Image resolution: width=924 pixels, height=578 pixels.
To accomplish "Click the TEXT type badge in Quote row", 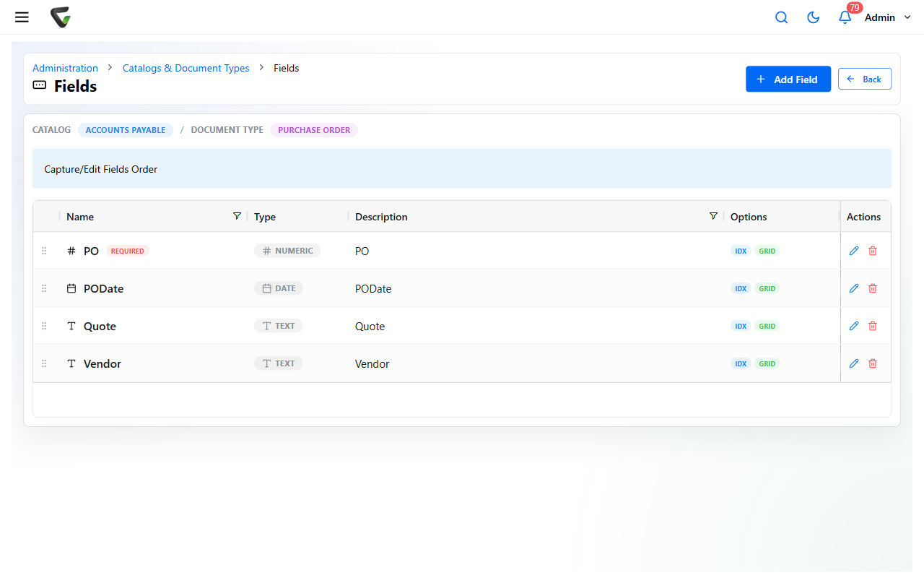I will 279,326.
